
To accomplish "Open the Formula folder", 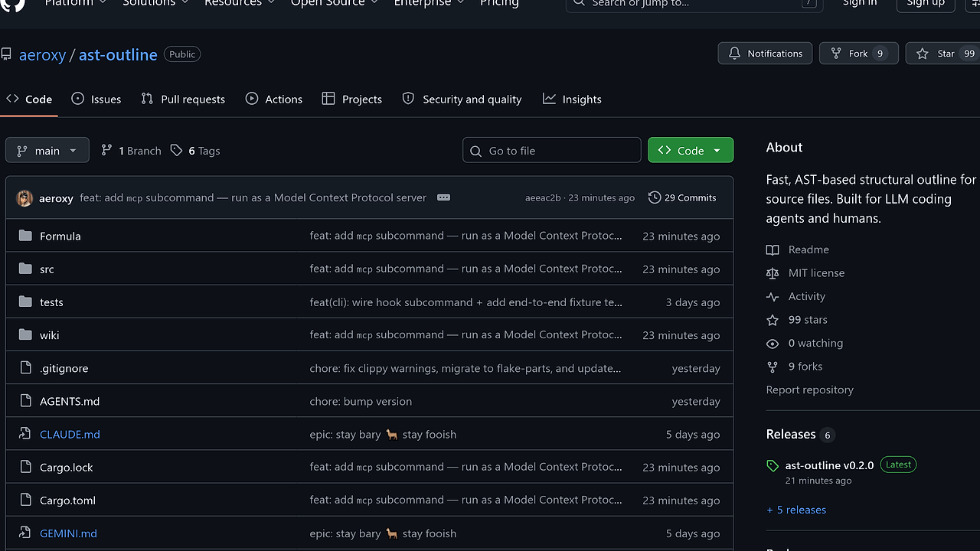I will point(60,236).
